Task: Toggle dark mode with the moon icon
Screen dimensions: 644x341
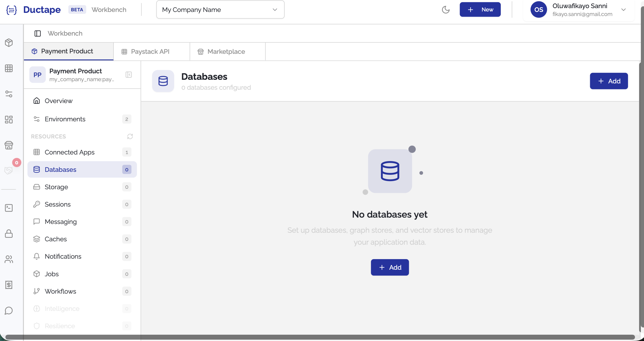Action: click(x=446, y=9)
